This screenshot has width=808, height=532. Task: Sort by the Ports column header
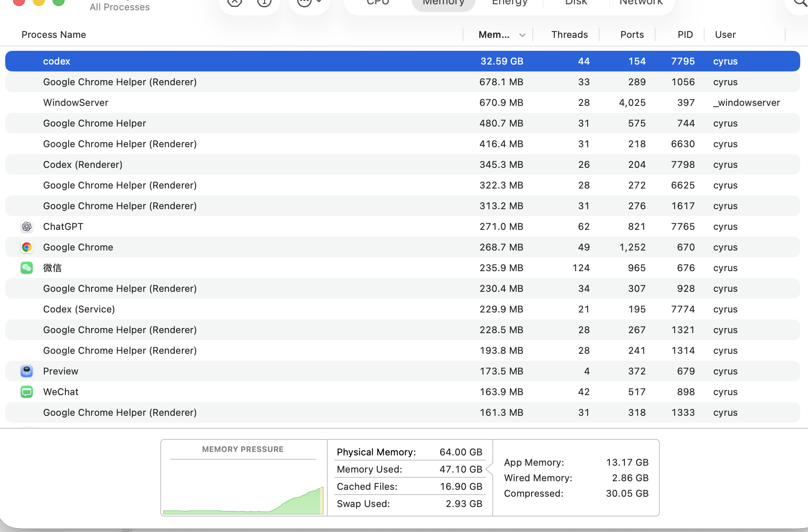(632, 34)
